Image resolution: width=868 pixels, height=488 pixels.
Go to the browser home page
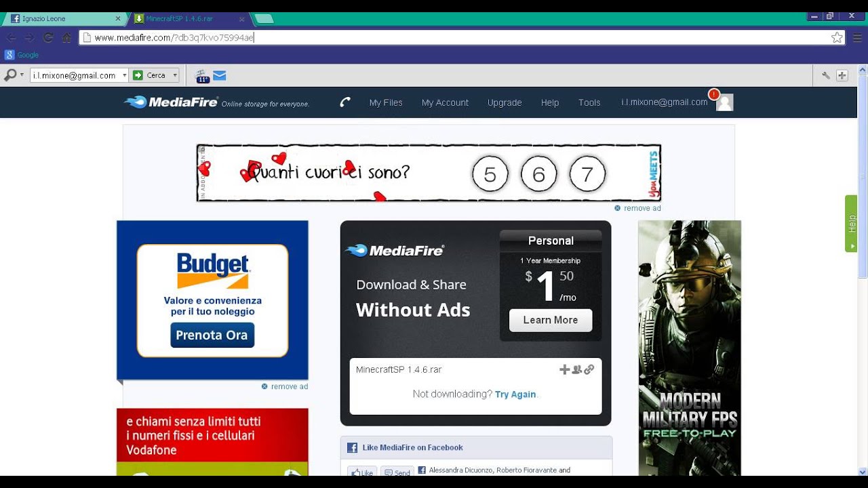tap(66, 38)
